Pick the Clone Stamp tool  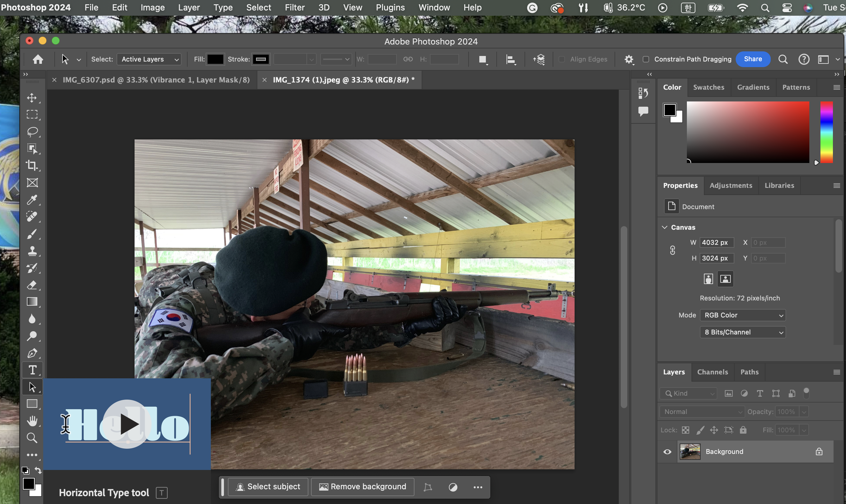(32, 251)
